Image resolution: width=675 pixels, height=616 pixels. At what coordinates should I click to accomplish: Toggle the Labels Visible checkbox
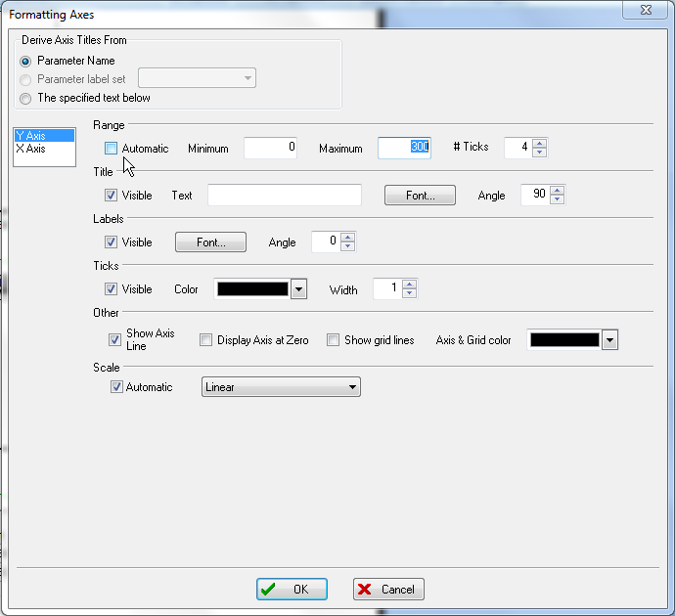(x=111, y=242)
